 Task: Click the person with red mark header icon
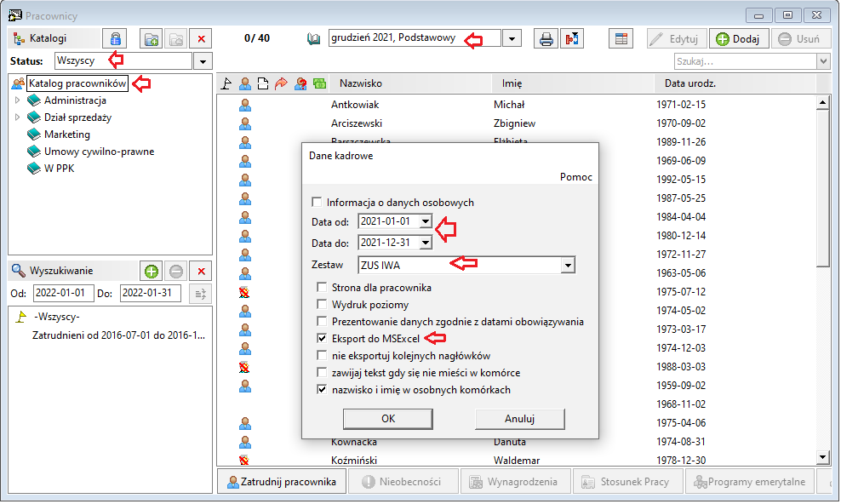pyautogui.click(x=300, y=83)
